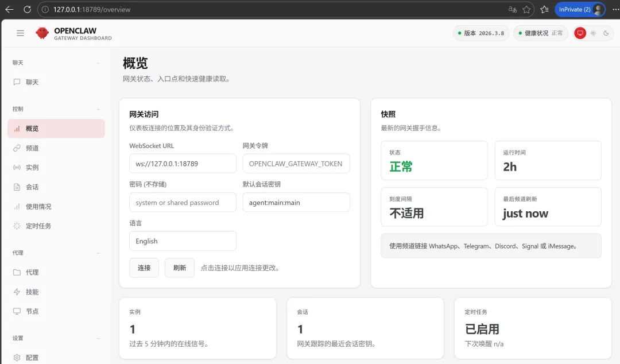This screenshot has width=620, height=364.
Task: Focus the 密码 password input field
Action: point(183,202)
